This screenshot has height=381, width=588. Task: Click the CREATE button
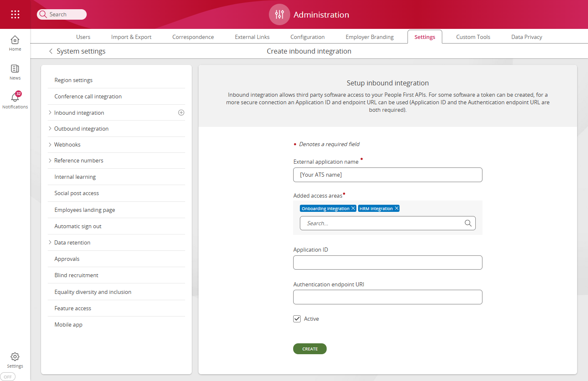[x=310, y=349]
